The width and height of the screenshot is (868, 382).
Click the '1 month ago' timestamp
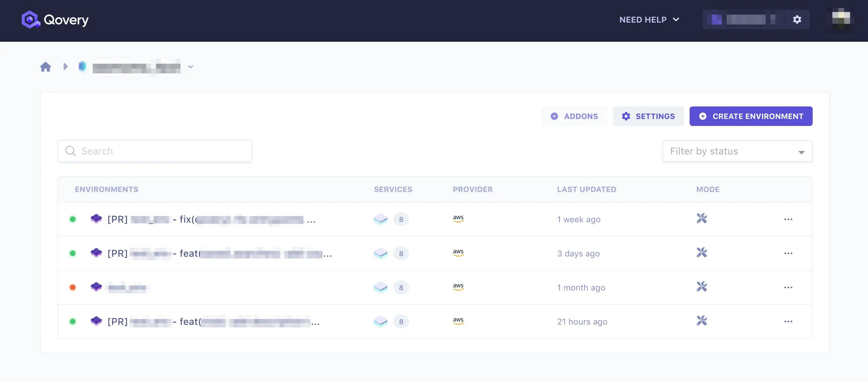pyautogui.click(x=581, y=288)
